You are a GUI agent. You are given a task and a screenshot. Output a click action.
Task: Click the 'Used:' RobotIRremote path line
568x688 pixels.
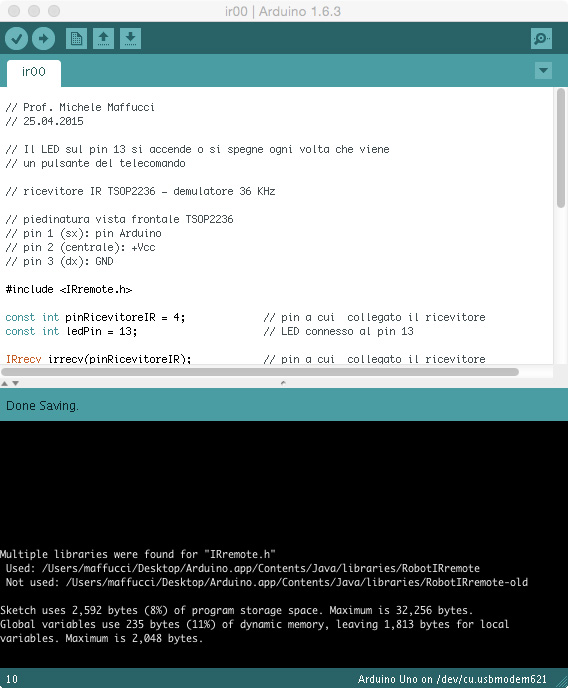pyautogui.click(x=243, y=569)
